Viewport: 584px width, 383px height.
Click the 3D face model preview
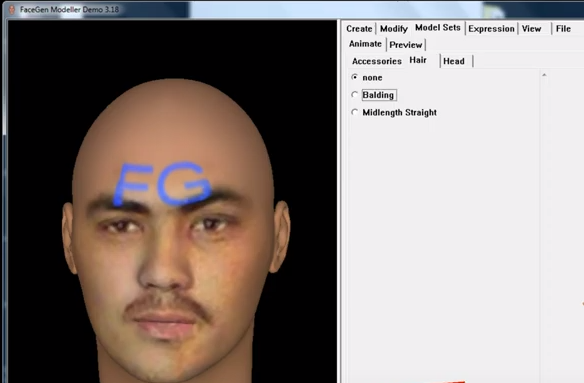[172, 201]
